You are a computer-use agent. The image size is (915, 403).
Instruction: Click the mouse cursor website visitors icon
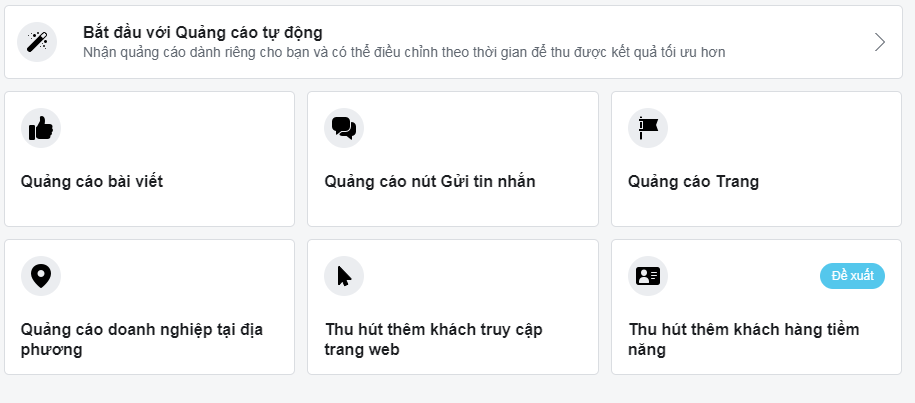coord(344,276)
